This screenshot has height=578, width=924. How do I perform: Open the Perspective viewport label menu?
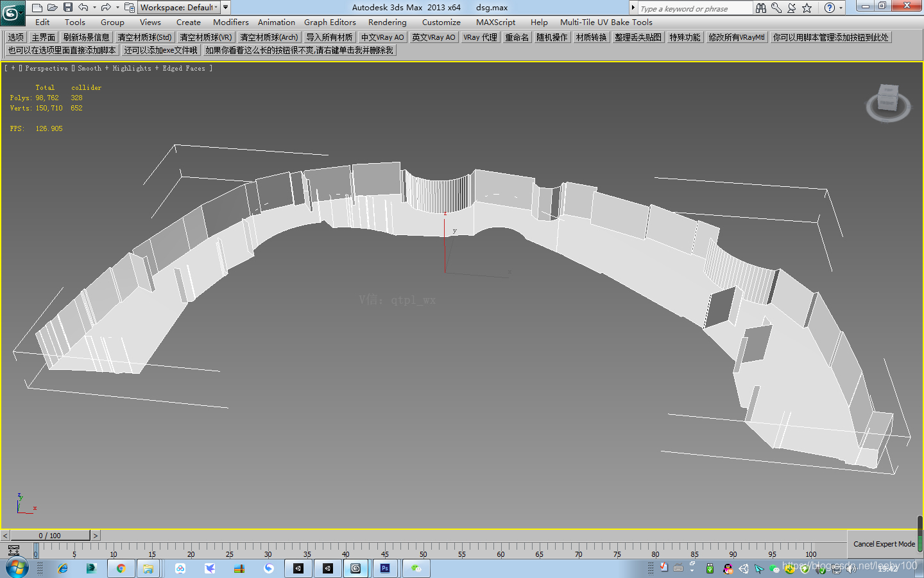[46, 68]
